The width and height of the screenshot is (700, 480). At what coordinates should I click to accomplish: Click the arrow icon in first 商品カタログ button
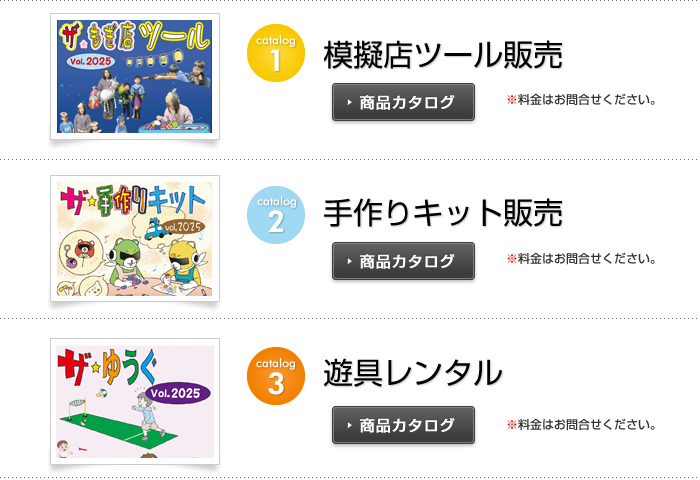(x=349, y=103)
